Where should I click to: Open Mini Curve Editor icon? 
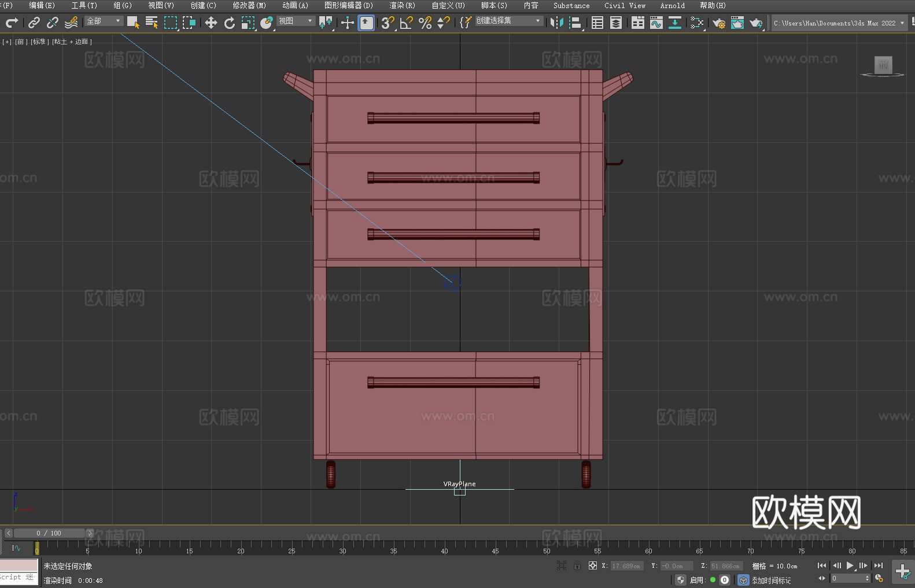pyautogui.click(x=16, y=548)
